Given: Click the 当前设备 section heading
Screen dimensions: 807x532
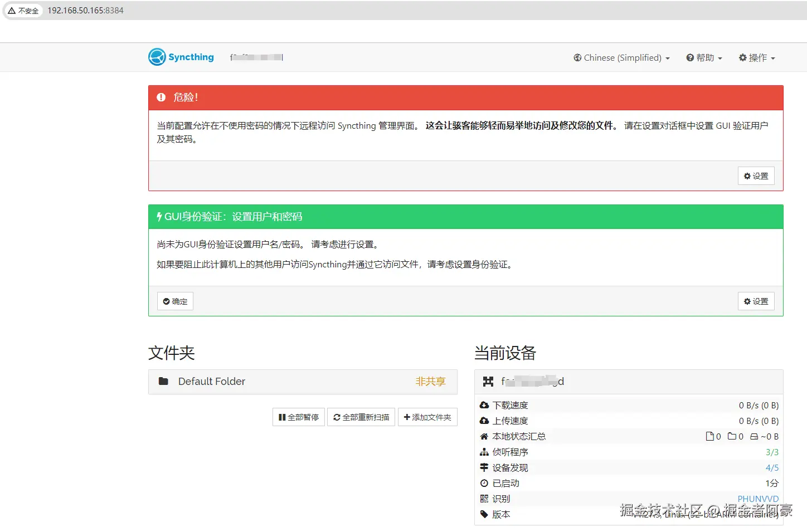Looking at the screenshot, I should (505, 353).
